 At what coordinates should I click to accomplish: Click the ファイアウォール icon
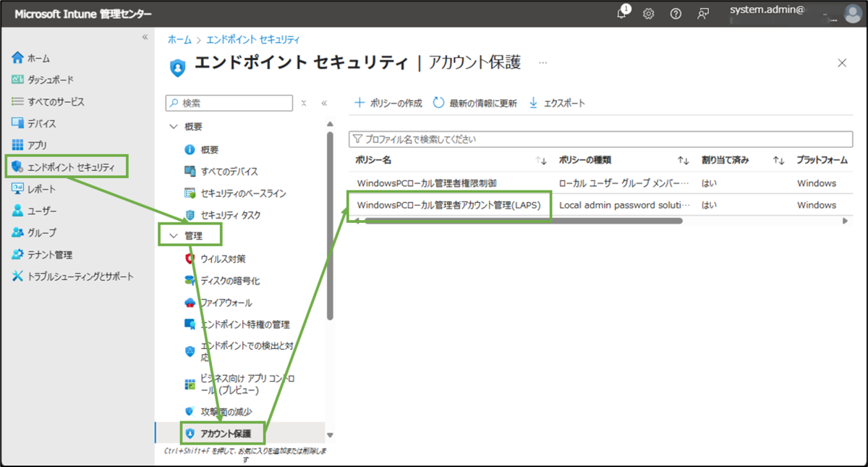pyautogui.click(x=190, y=303)
